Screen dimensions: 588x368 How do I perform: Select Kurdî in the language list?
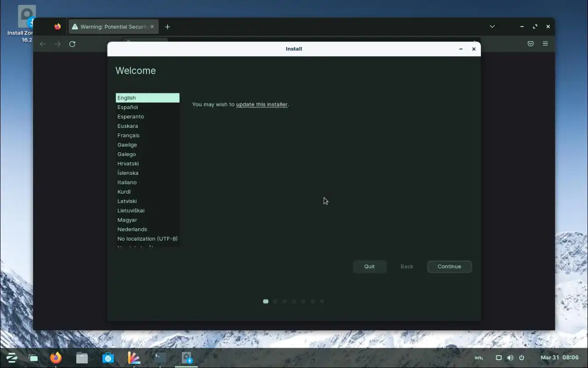147,192
